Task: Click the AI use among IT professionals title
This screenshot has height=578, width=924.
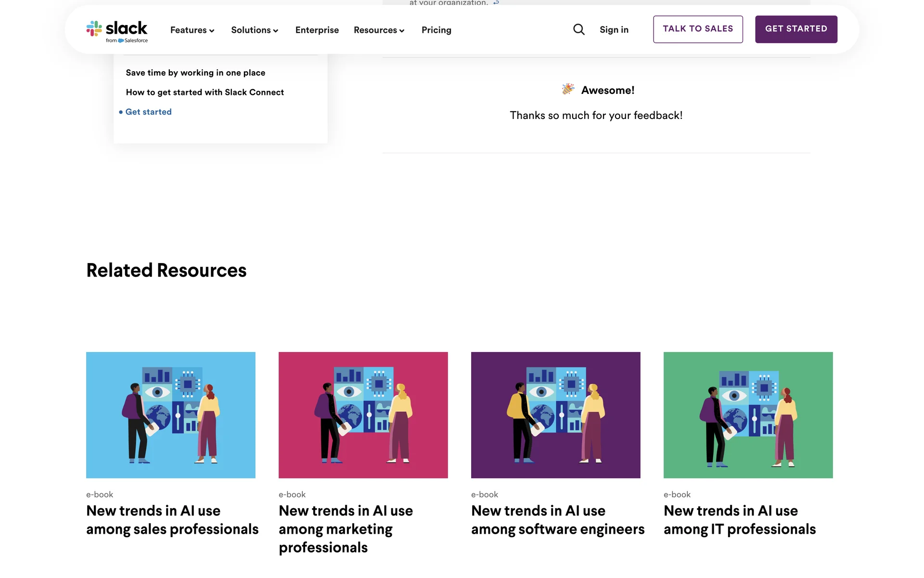Action: click(740, 520)
